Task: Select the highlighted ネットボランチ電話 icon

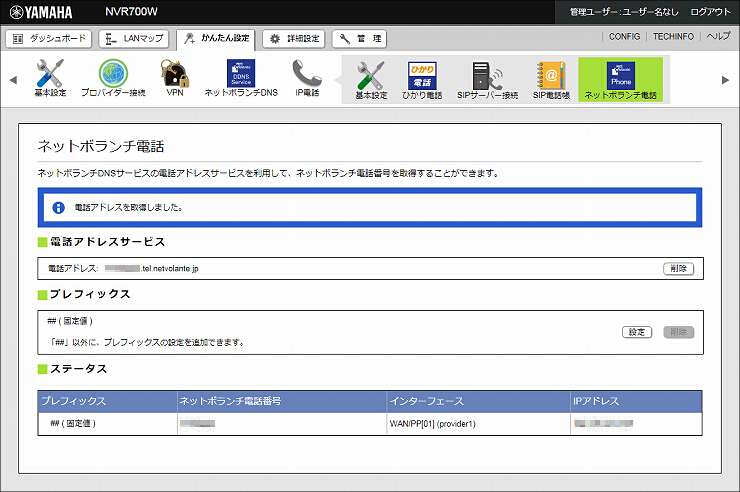Action: (621, 80)
